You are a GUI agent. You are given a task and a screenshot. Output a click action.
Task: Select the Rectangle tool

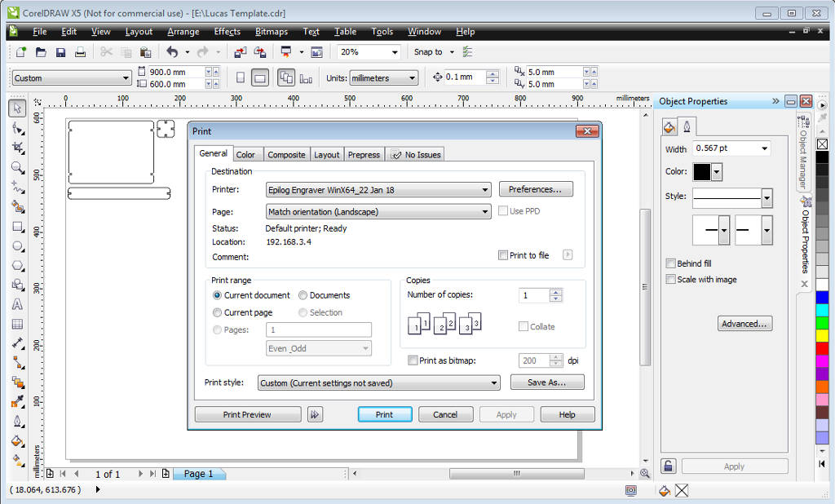18,227
